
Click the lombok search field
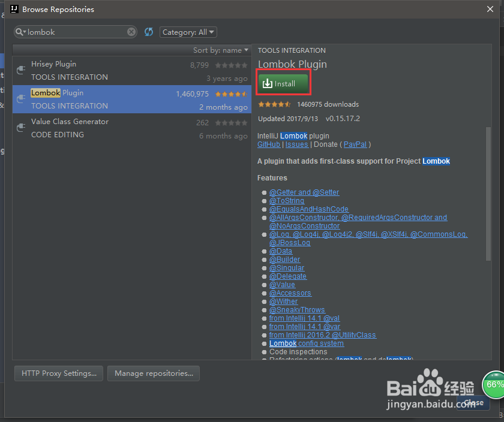(77, 32)
